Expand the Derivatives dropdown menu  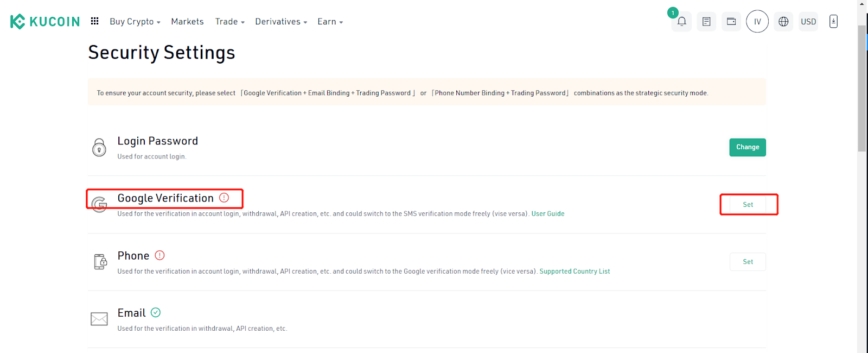click(x=280, y=22)
